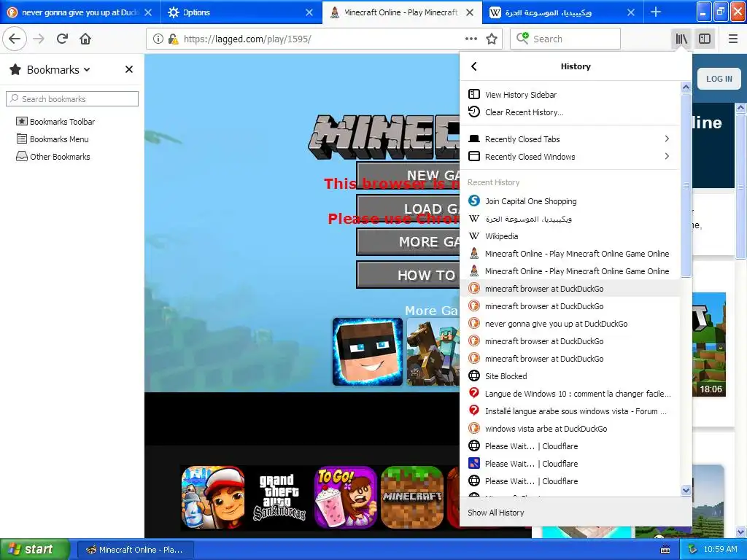Click the LOG IN button
747x560 pixels.
point(719,79)
